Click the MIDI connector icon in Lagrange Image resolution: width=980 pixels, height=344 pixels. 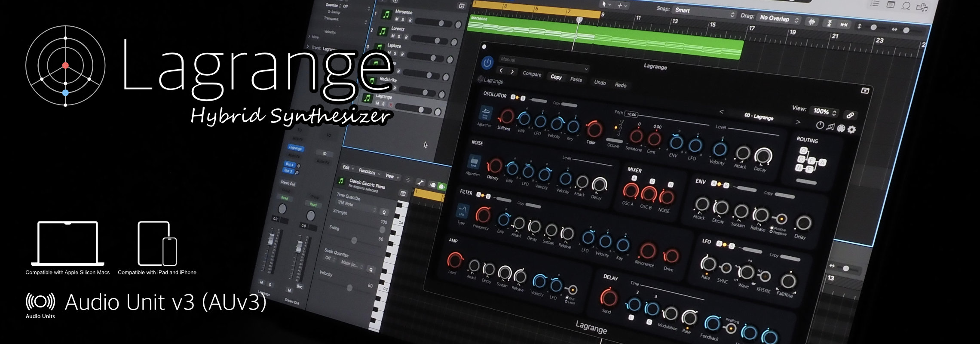[841, 128]
